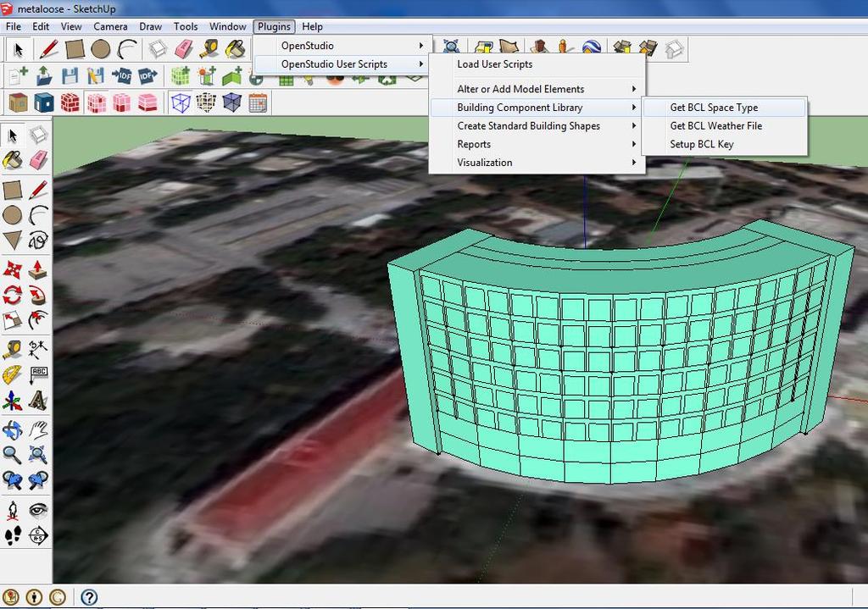The height and width of the screenshot is (609, 868).
Task: Expand the Reports submenu
Action: click(x=537, y=144)
